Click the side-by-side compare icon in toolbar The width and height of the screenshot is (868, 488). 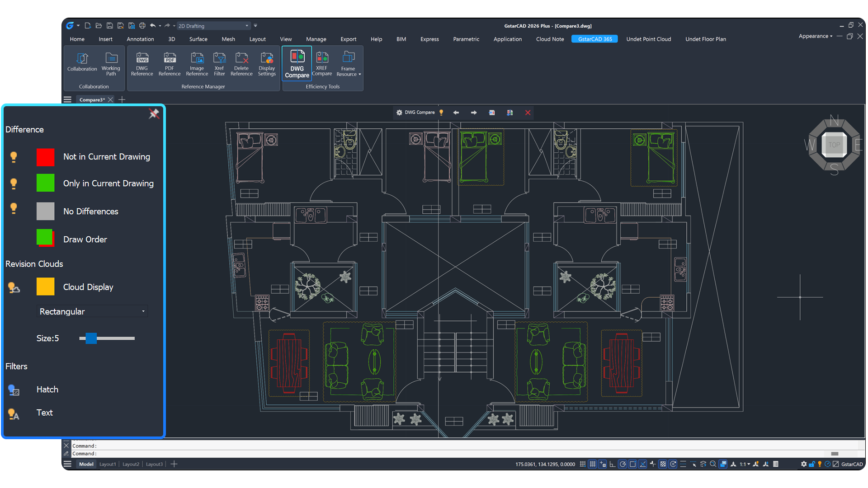[510, 113]
